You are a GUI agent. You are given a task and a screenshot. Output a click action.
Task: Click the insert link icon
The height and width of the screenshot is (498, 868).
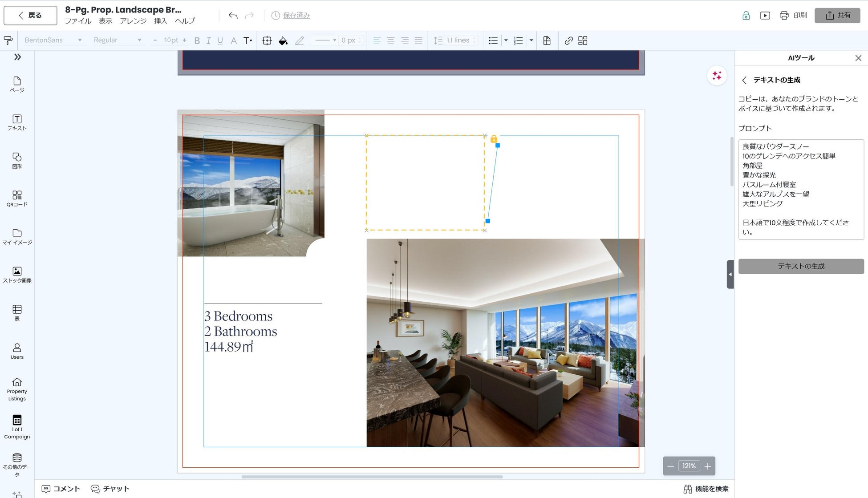click(568, 40)
